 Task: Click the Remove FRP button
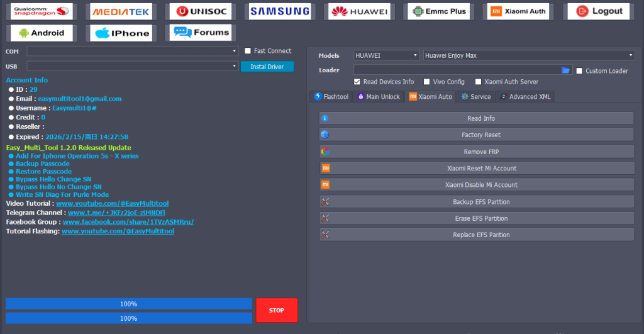point(477,152)
